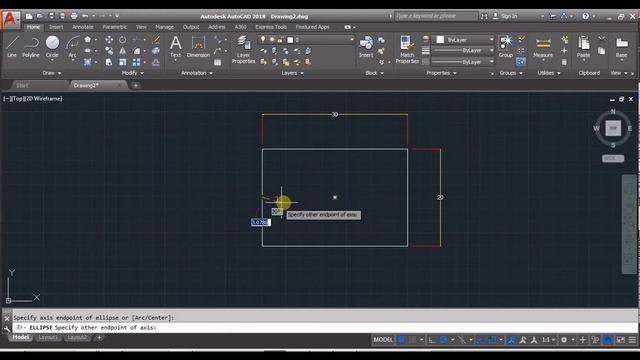Open the Manage ribbon tab
Image resolution: width=640 pixels, height=360 pixels.
pyautogui.click(x=164, y=27)
